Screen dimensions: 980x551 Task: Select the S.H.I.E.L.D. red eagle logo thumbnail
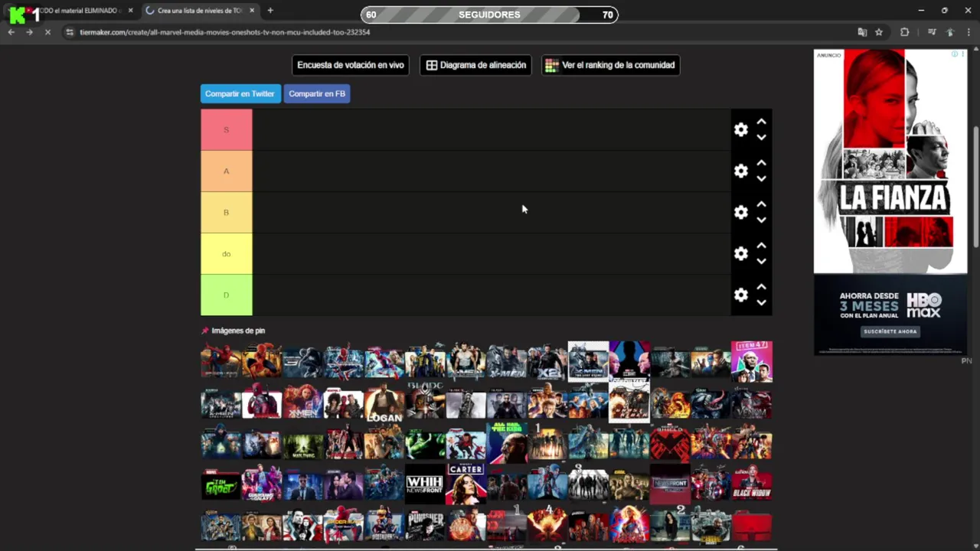tap(670, 444)
